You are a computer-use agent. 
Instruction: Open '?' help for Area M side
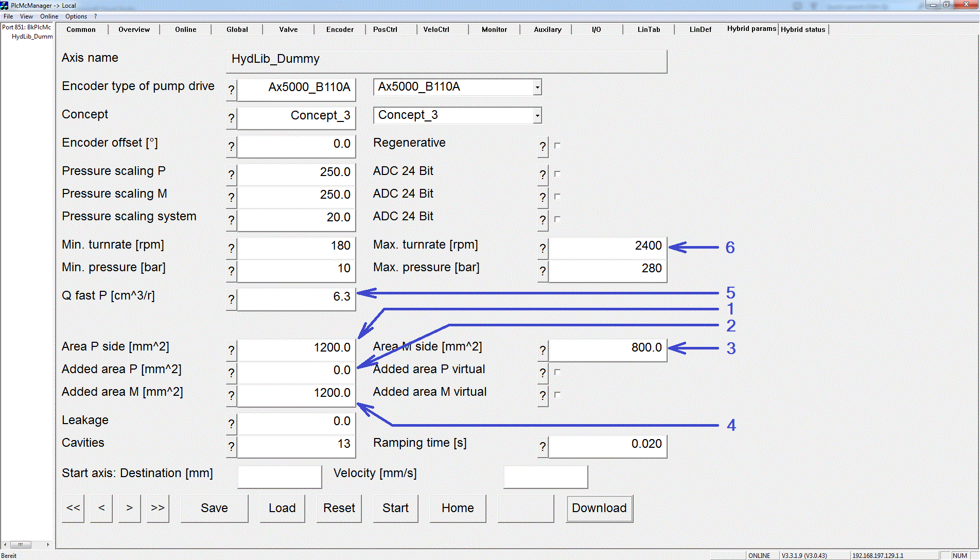pos(542,351)
